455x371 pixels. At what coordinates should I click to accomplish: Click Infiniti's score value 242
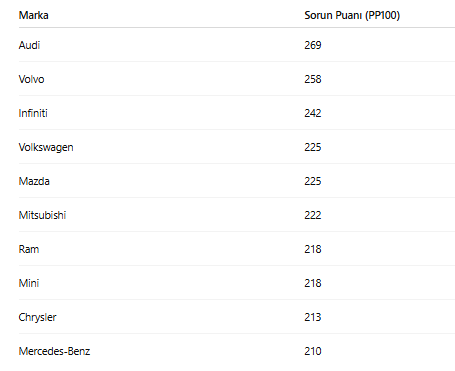(313, 113)
